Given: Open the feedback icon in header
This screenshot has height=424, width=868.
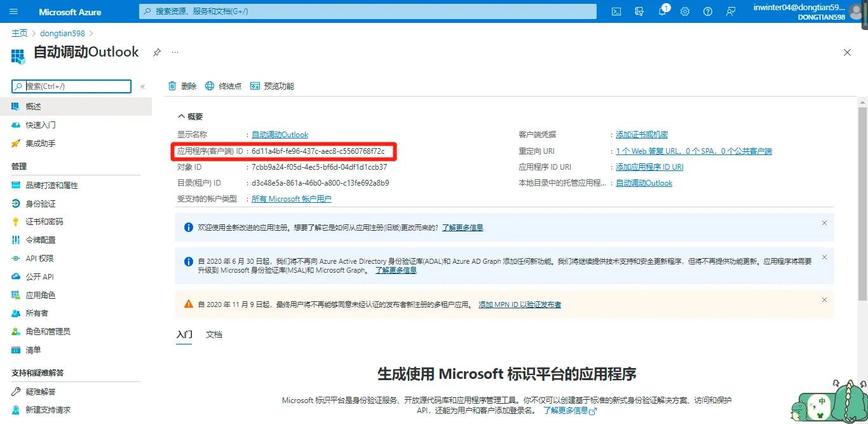Looking at the screenshot, I should click(731, 11).
